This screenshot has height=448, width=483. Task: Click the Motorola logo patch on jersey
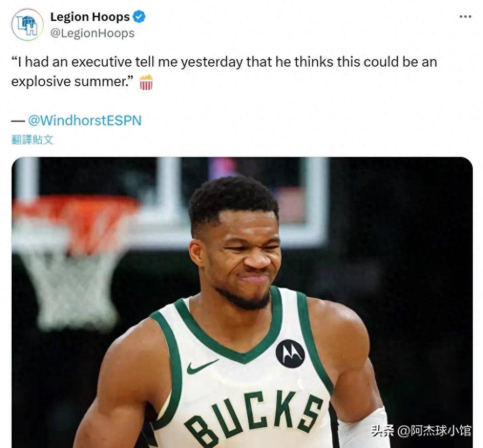[x=290, y=354]
